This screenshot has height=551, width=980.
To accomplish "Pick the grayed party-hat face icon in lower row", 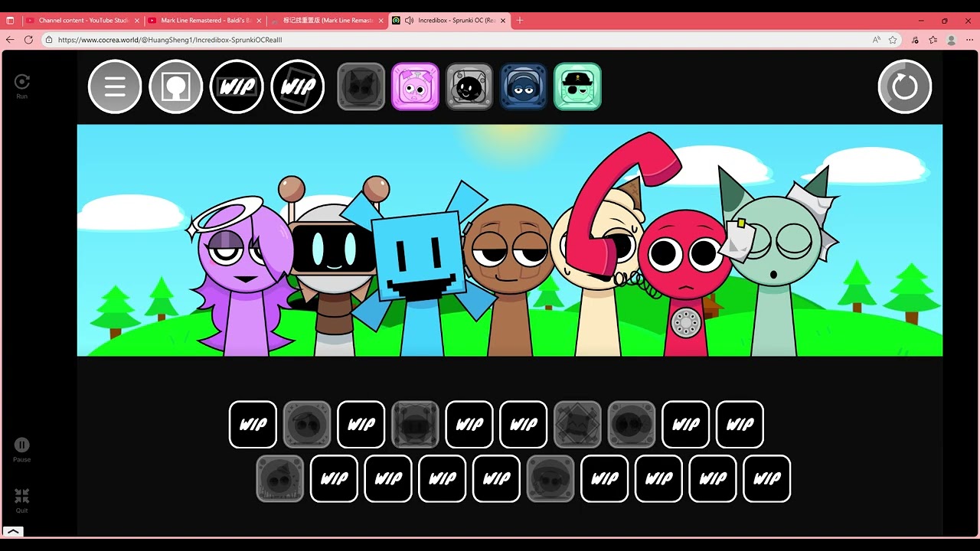I will pos(280,478).
